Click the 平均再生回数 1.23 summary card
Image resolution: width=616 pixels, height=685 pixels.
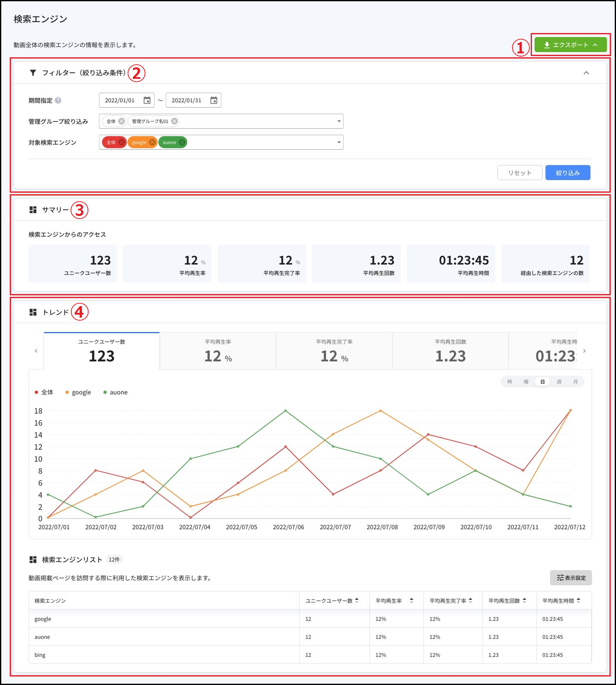(356, 264)
